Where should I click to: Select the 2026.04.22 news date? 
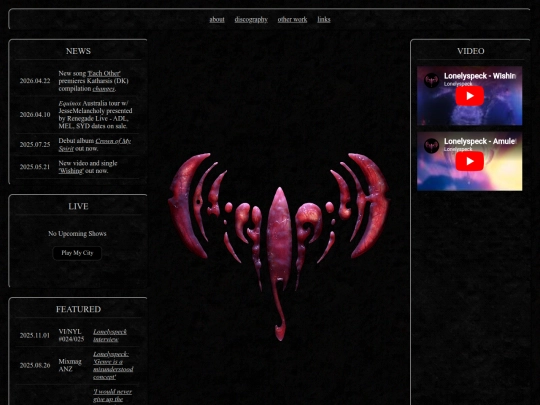(x=35, y=81)
